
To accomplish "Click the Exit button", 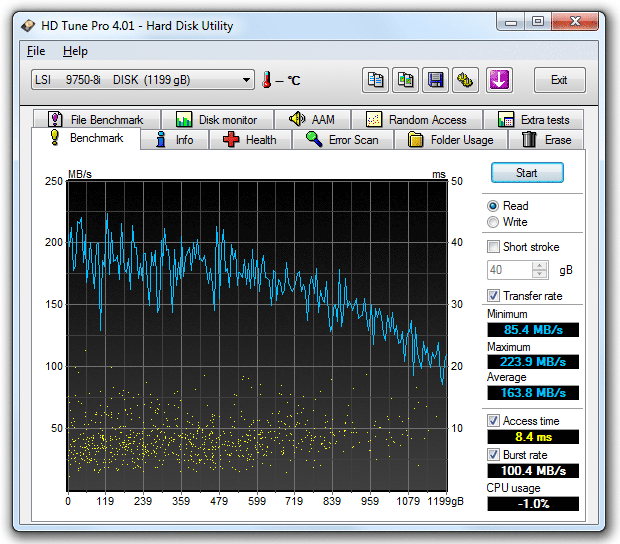I will pos(560,80).
